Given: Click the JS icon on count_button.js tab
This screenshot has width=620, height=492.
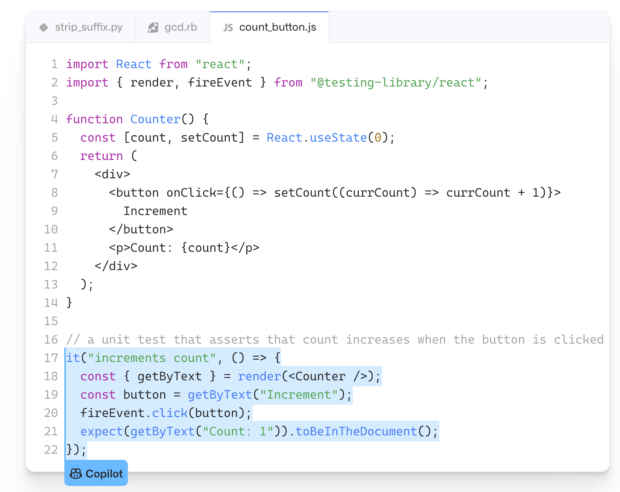Looking at the screenshot, I should click(x=228, y=28).
